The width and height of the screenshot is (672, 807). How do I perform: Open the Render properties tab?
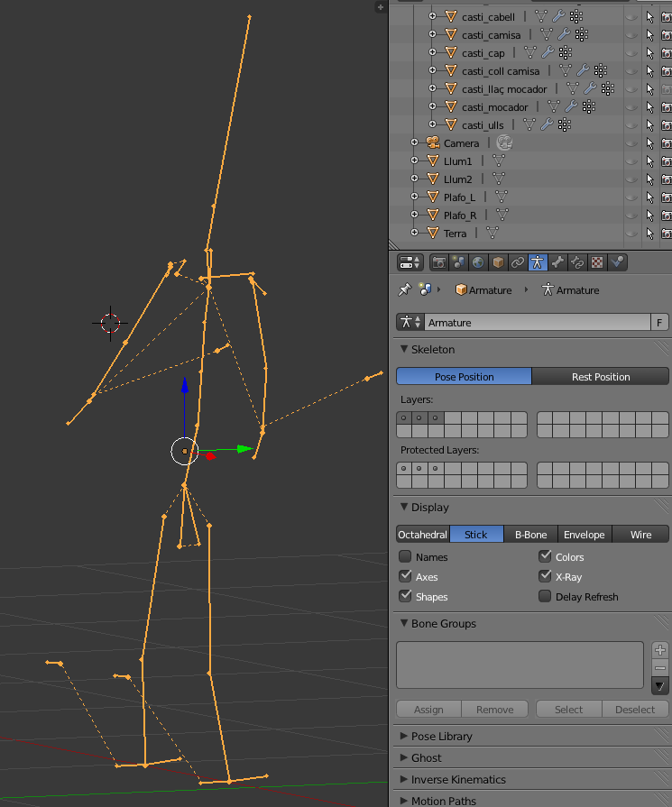pyautogui.click(x=439, y=262)
